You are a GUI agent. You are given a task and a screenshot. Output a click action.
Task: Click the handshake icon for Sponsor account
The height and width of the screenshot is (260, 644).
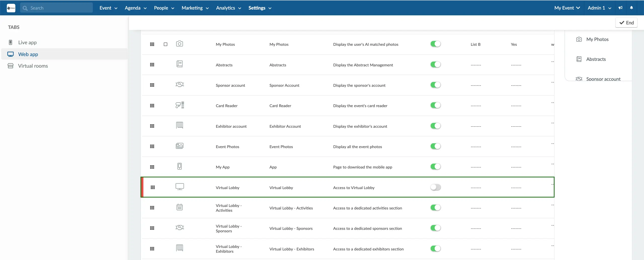180,85
